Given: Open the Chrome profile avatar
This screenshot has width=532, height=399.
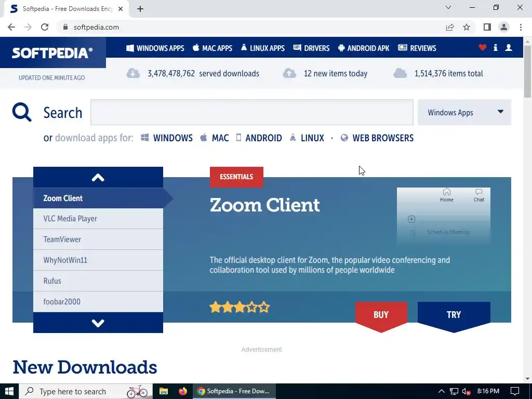Looking at the screenshot, I should coord(504,27).
